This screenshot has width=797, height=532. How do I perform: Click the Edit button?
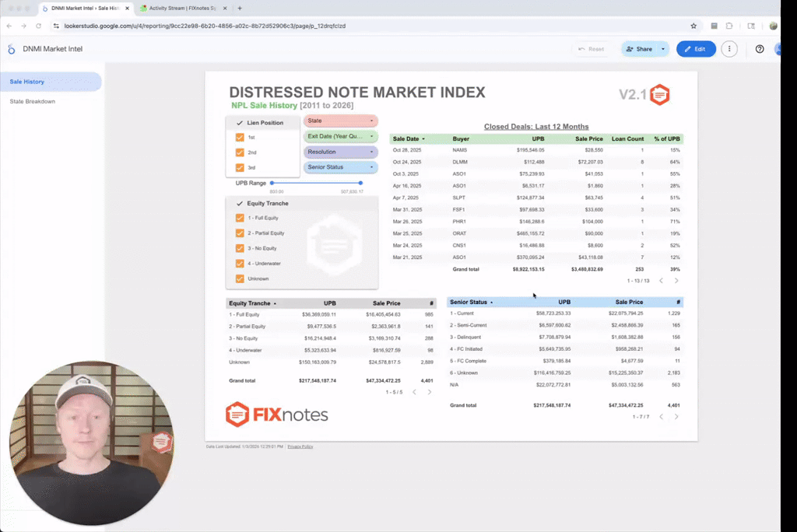tap(696, 49)
